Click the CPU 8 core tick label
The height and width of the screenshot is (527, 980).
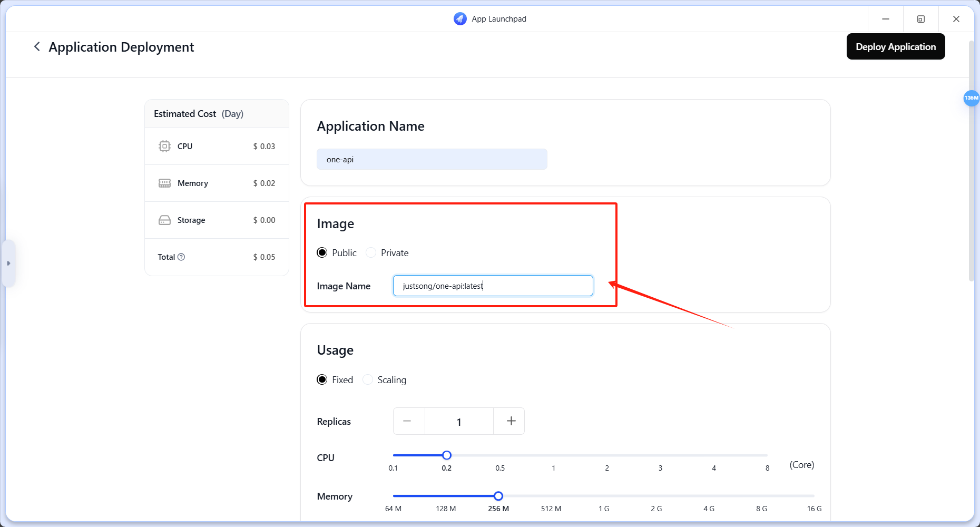pos(767,468)
